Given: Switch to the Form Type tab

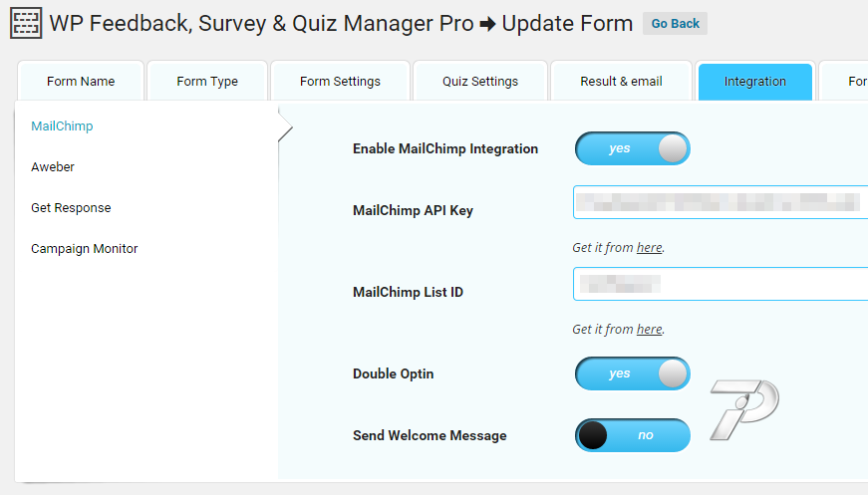Looking at the screenshot, I should tap(207, 82).
